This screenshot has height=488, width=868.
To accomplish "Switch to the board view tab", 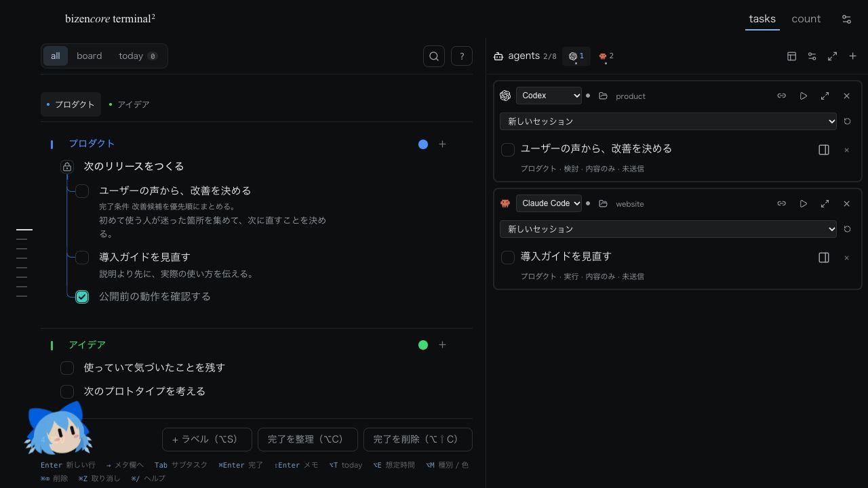I will point(90,56).
